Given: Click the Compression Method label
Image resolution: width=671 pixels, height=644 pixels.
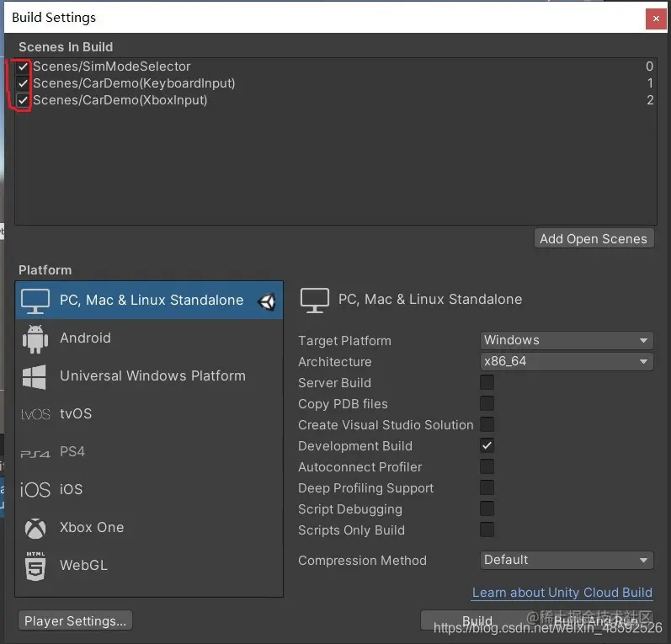Looking at the screenshot, I should pos(363,561).
